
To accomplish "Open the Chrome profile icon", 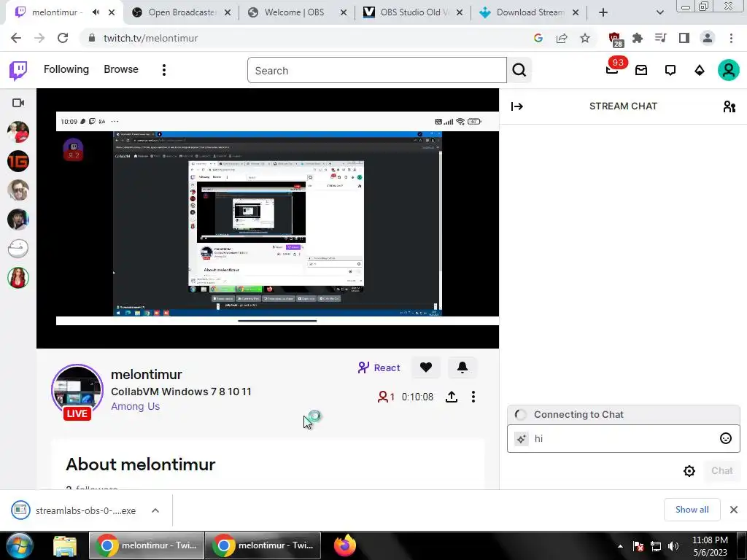I will 708,38.
